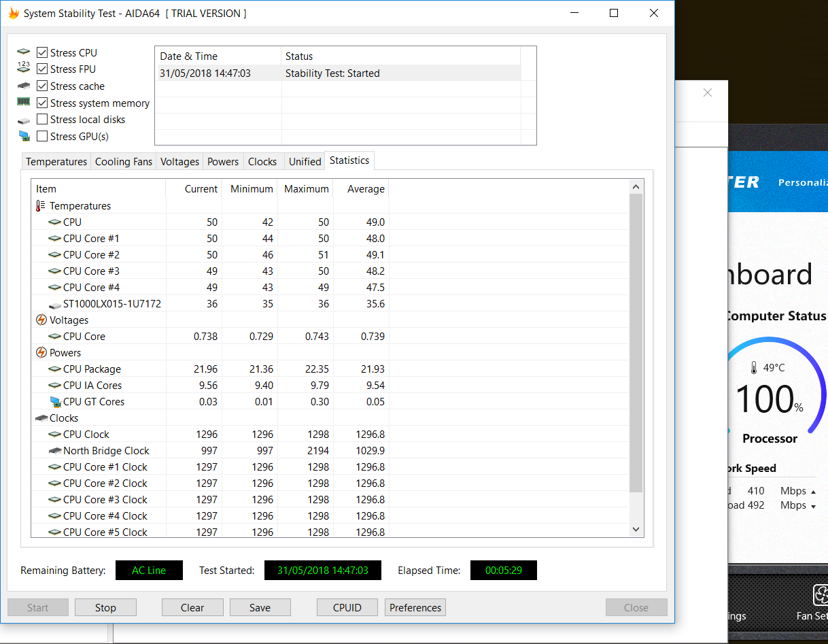Click the elapsed time 00:05:29 display
The image size is (828, 644).
point(504,571)
